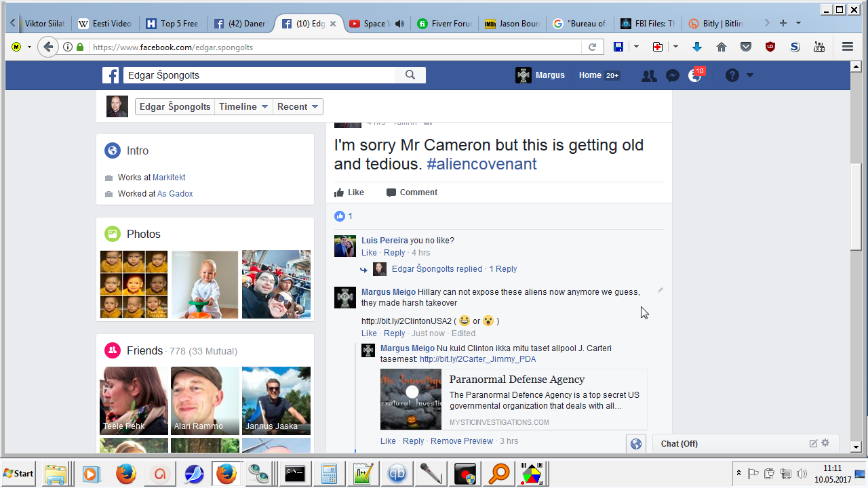The height and width of the screenshot is (488, 868).
Task: Open Margus profile in Facebook header
Action: [x=540, y=75]
